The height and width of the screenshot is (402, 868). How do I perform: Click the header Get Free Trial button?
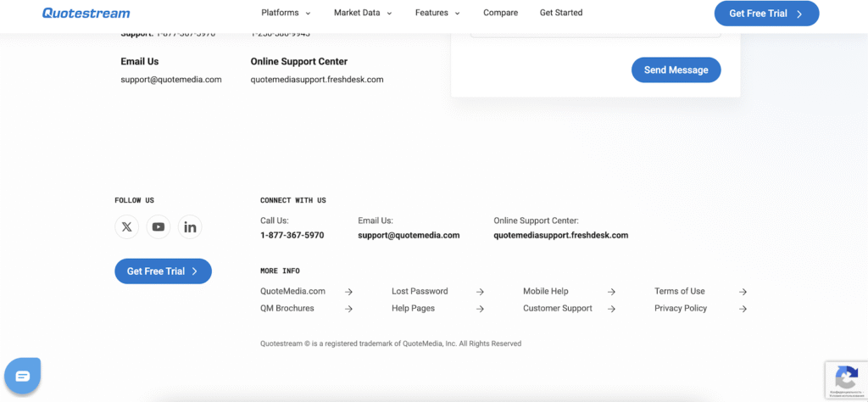click(766, 14)
